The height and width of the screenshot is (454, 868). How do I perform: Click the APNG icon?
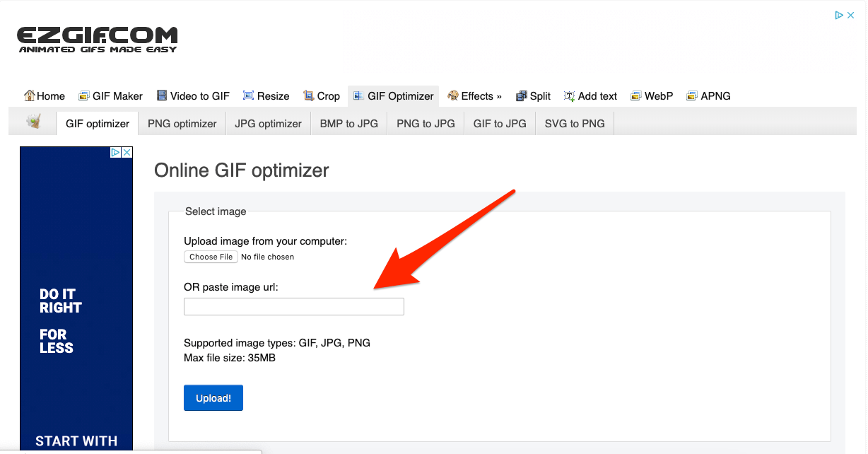[692, 96]
